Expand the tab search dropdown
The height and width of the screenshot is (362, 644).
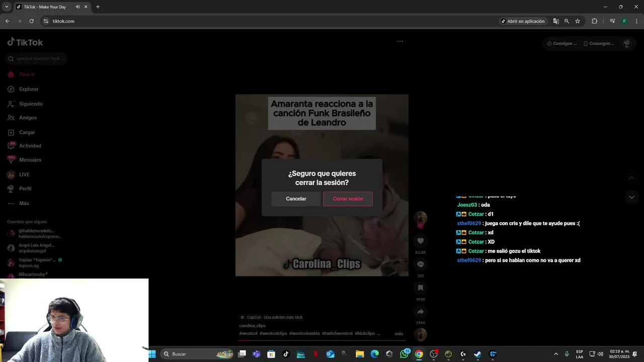[x=7, y=7]
